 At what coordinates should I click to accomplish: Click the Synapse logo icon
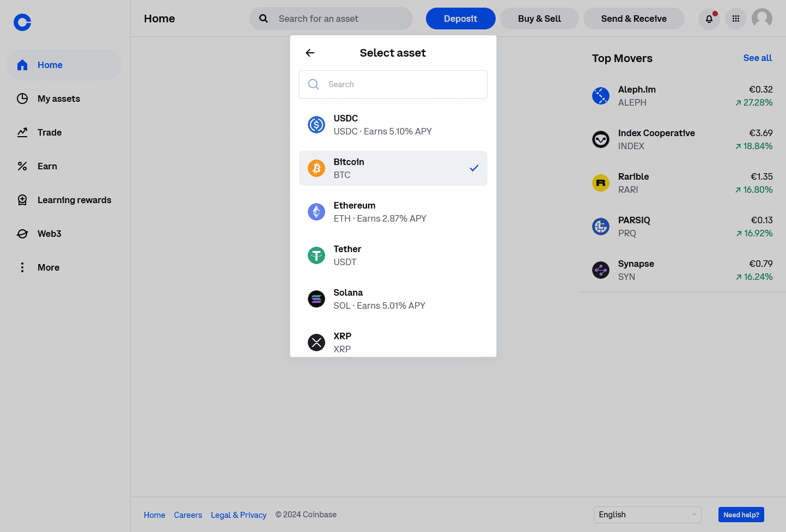click(601, 270)
